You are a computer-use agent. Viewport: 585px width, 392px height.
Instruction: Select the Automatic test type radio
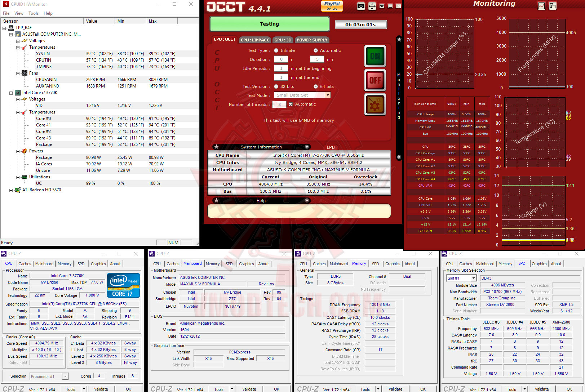316,50
